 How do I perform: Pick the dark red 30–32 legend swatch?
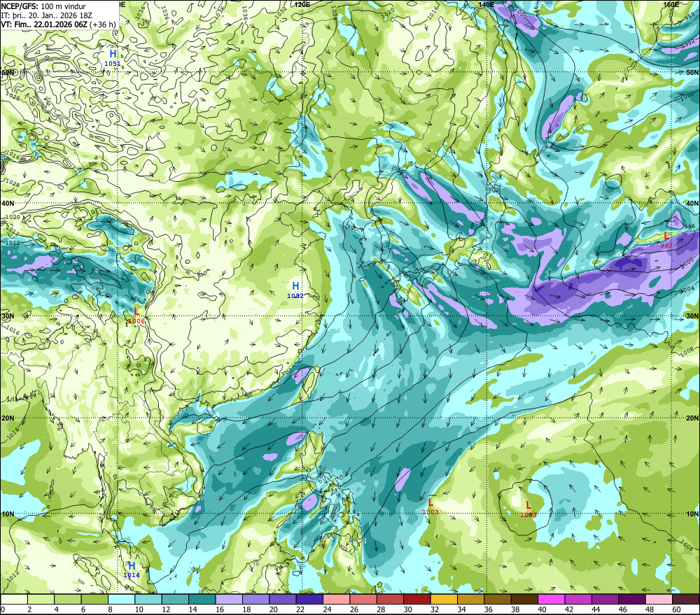tap(417, 599)
